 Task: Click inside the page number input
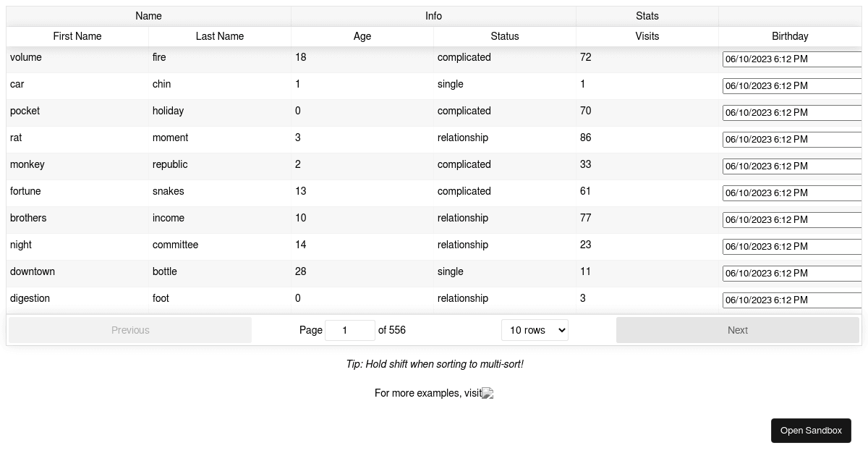click(x=350, y=330)
